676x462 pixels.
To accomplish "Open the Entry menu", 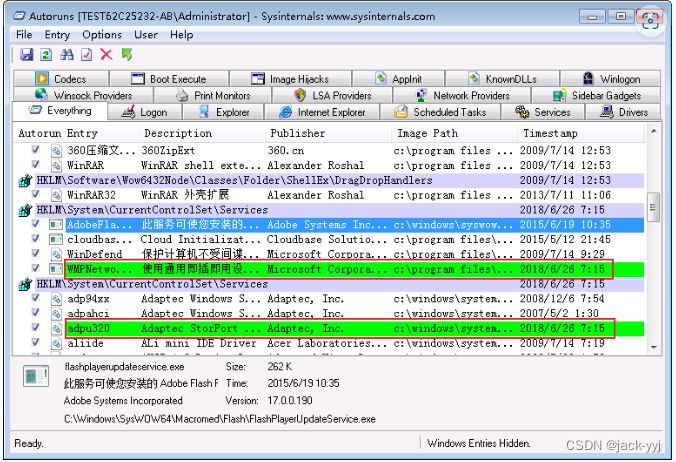I will pyautogui.click(x=57, y=35).
